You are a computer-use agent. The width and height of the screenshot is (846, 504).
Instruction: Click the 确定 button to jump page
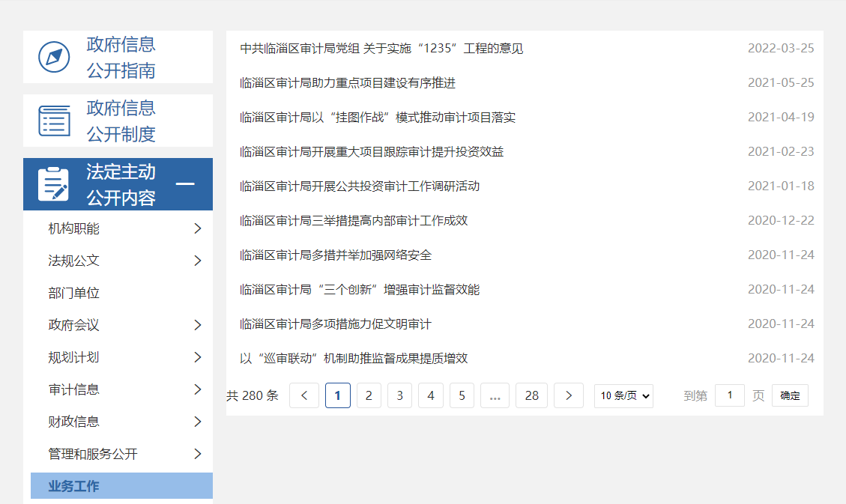point(790,395)
